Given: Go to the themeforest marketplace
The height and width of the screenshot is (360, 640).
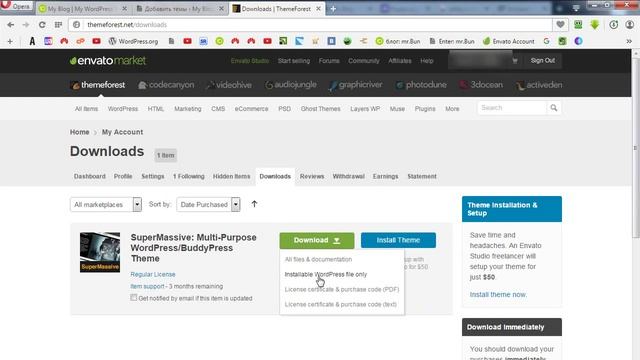Looking at the screenshot, I should pyautogui.click(x=98, y=85).
